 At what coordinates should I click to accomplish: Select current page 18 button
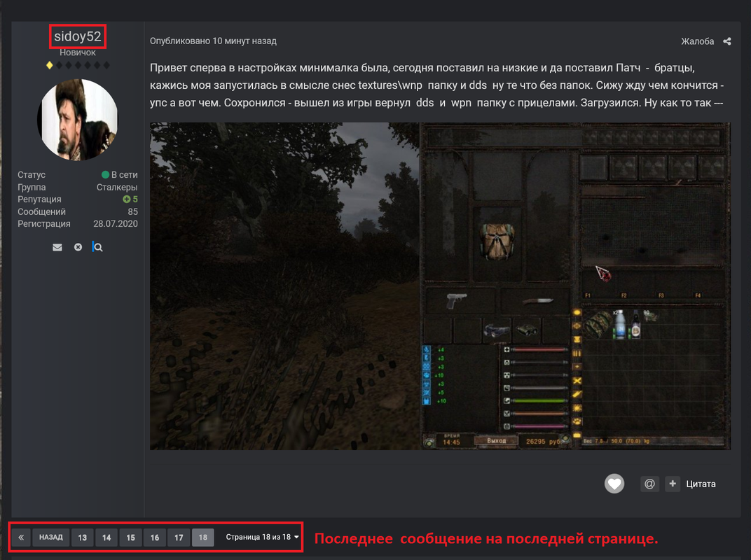point(203,538)
